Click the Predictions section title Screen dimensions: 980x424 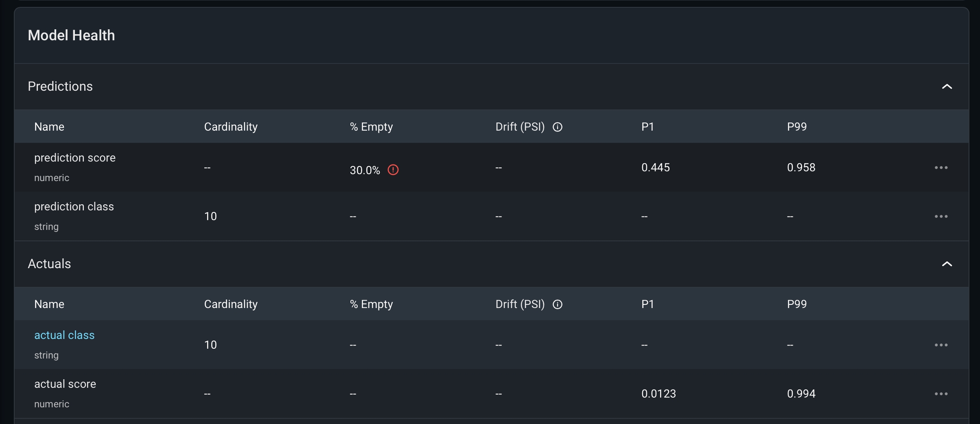coord(60,86)
